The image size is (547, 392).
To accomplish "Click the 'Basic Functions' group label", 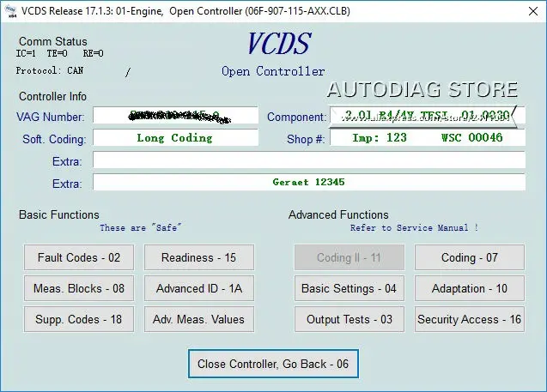I will tap(59, 214).
